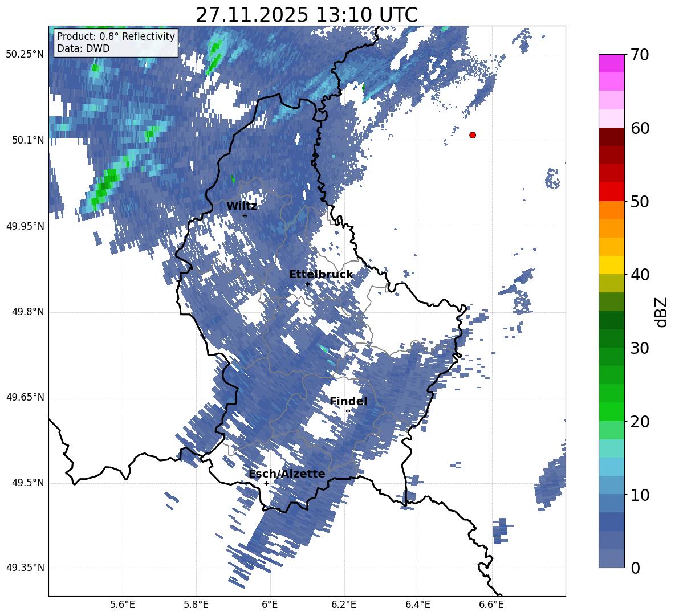
Task: Click the 49.65°N latitude label
Action: coord(25,397)
